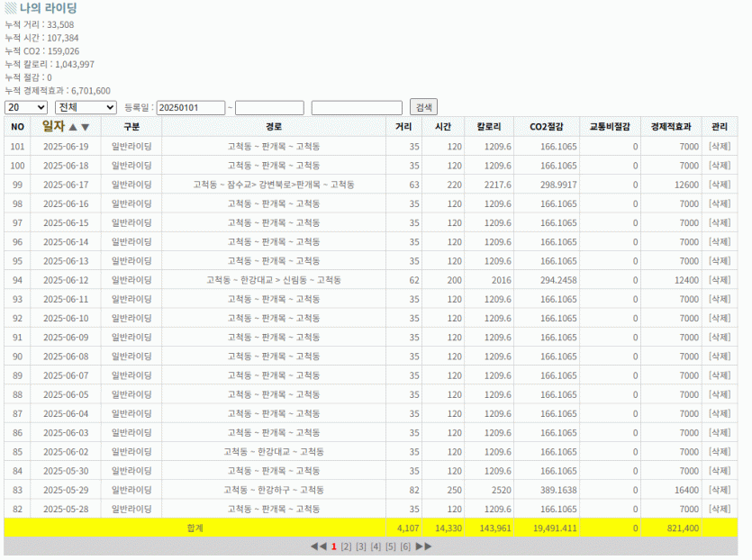Remove ride number 94 via 삭제

[719, 280]
